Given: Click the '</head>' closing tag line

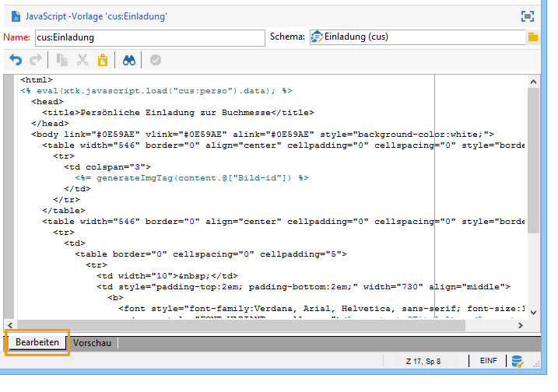Looking at the screenshot, I should 50,124.
